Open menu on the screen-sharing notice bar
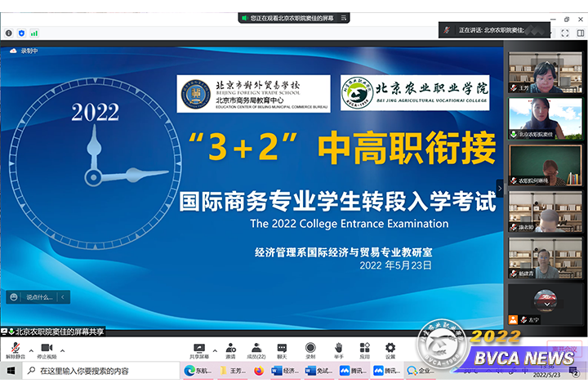 pos(4,332)
